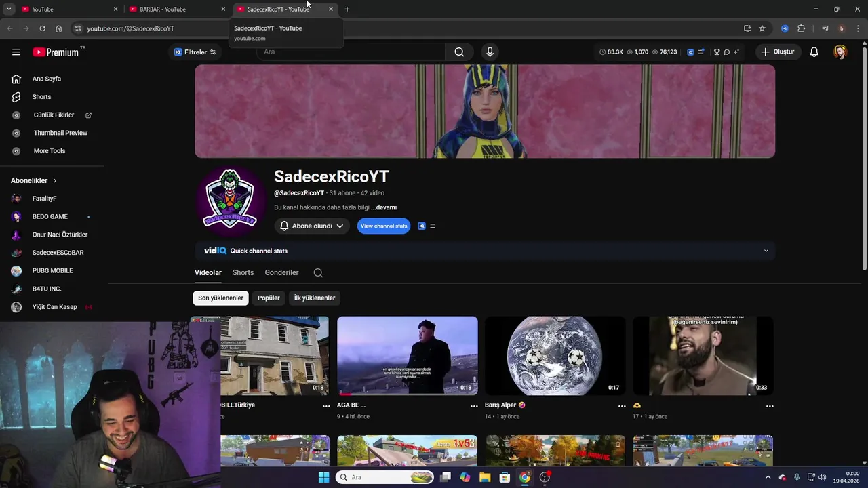
Task: Click the YouTube search input field
Action: (351, 52)
